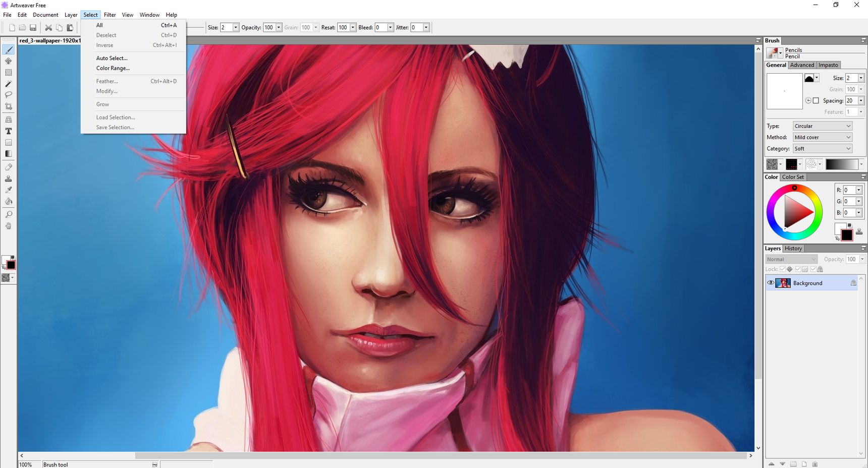Switch to the Color Set tab
Screen dimensions: 868x468
pyautogui.click(x=793, y=177)
